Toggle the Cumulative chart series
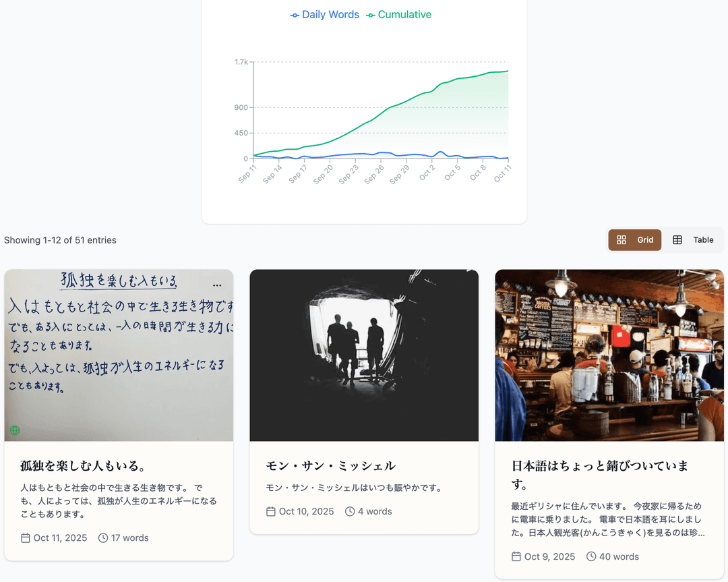Screen dimensions: 728x582 (398, 14)
